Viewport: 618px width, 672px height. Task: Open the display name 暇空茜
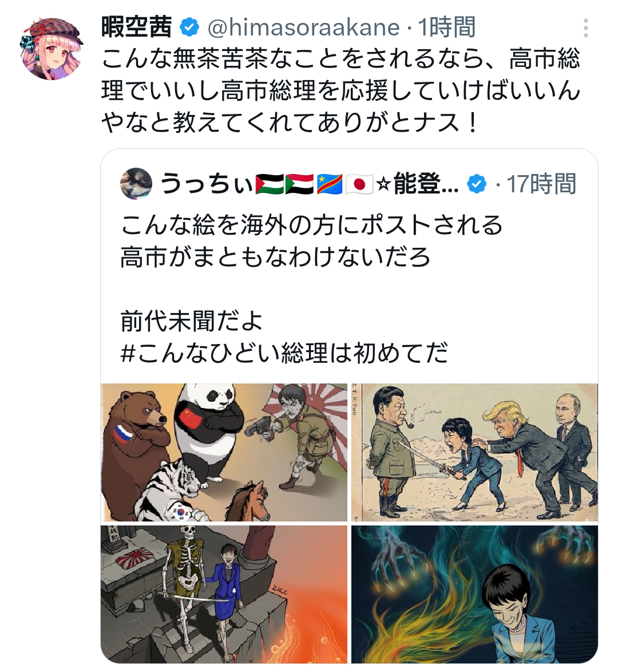136,28
